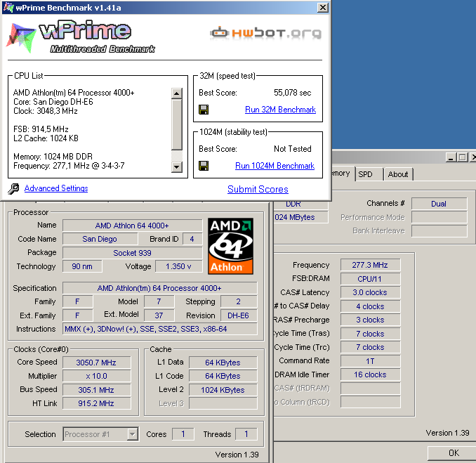
Task: Click the AMD Athlon 64 logo in CPU-Z
Action: tap(231, 246)
